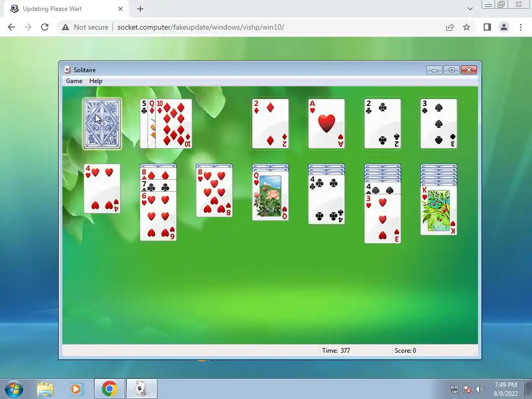532x399 pixels.
Task: Select the queen of diamonds waste card
Action: coord(152,124)
